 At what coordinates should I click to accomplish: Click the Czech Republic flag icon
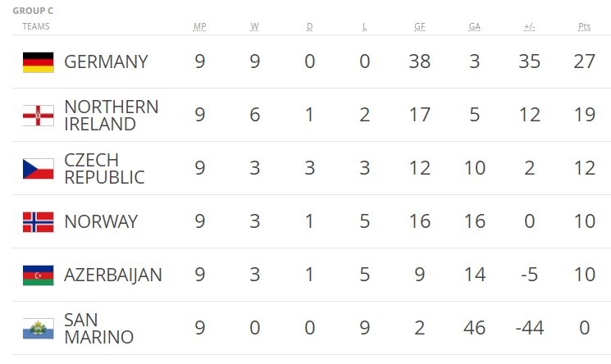38,169
